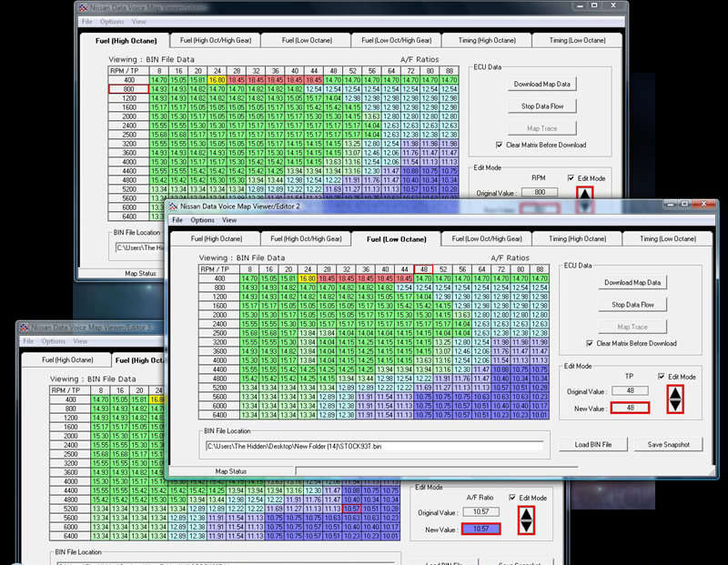The height and width of the screenshot is (565, 728).
Task: Open the Options menu in the unnumbered Editor window
Action: (x=112, y=22)
